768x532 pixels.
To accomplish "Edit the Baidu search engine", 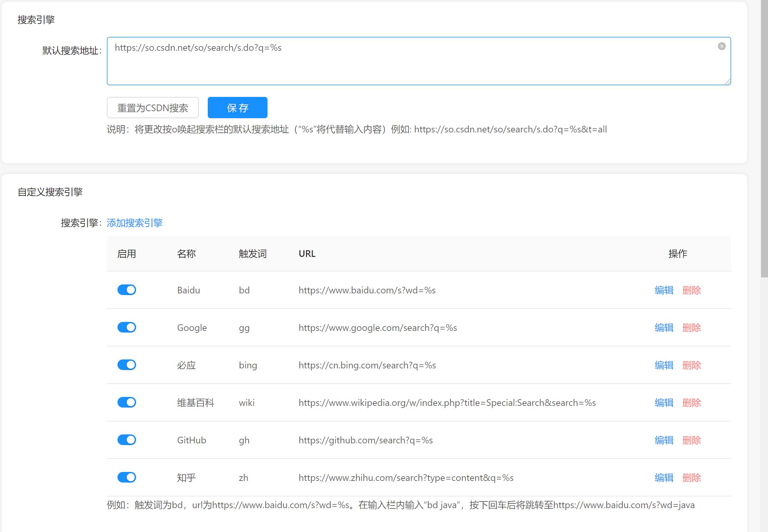I will [x=664, y=290].
